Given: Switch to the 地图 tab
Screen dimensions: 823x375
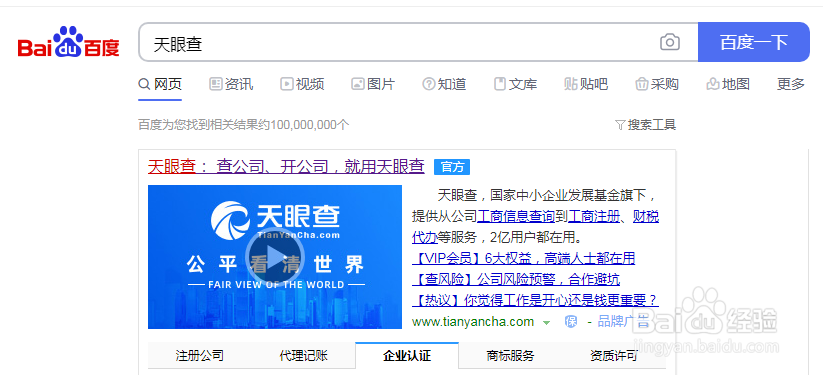Looking at the screenshot, I should 728,84.
